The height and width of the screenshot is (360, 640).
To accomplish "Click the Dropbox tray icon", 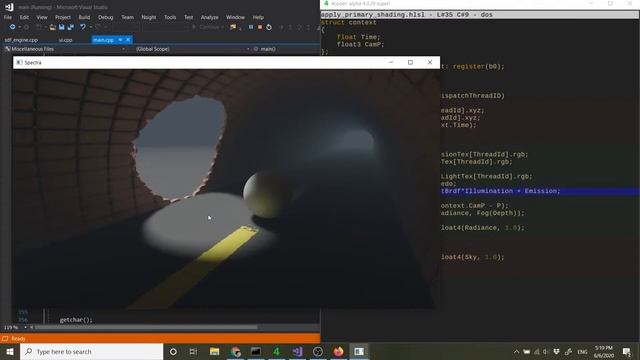I will tap(556, 352).
